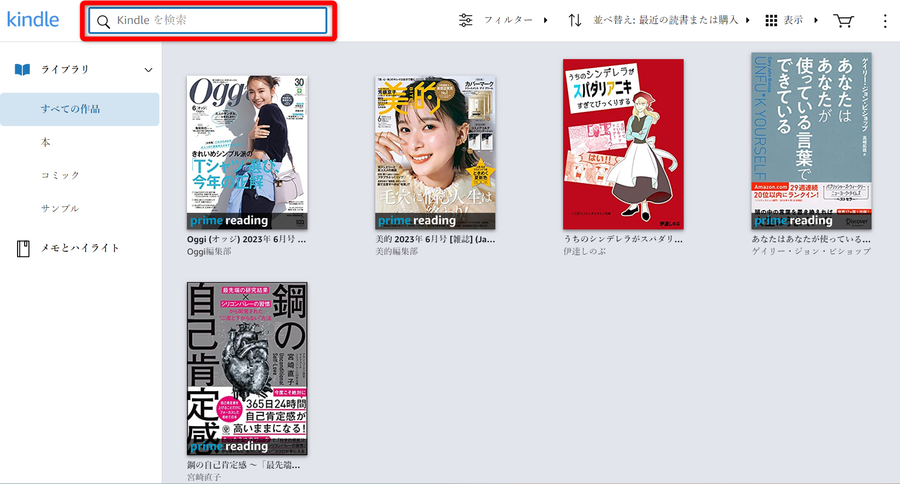Screen dimensions: 900x484
Task: Click the Kindle logo
Action: pyautogui.click(x=33, y=20)
